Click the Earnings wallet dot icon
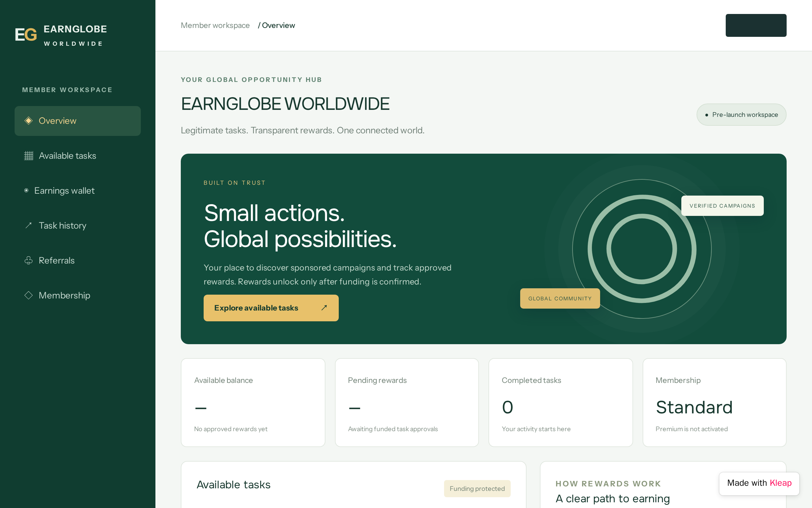The image size is (812, 508). pyautogui.click(x=26, y=190)
